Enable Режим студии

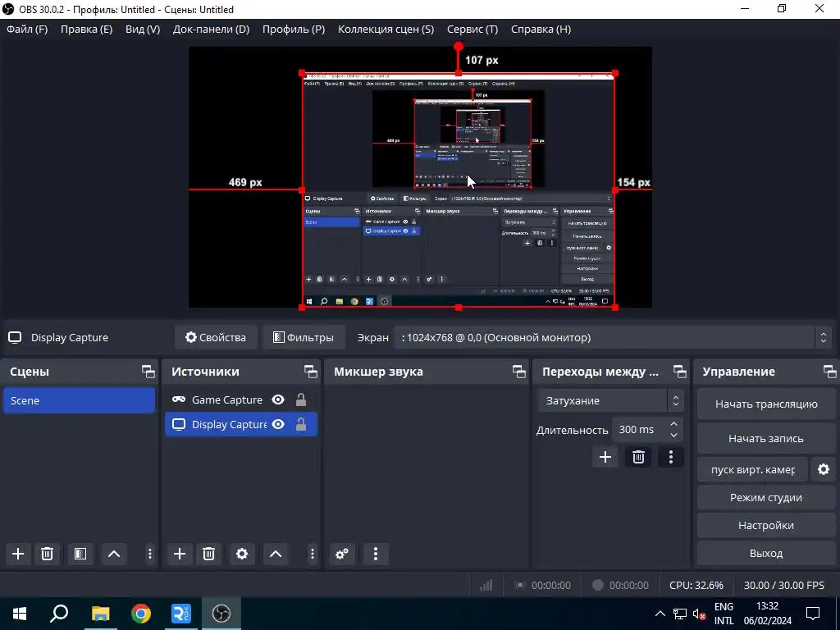(x=766, y=498)
